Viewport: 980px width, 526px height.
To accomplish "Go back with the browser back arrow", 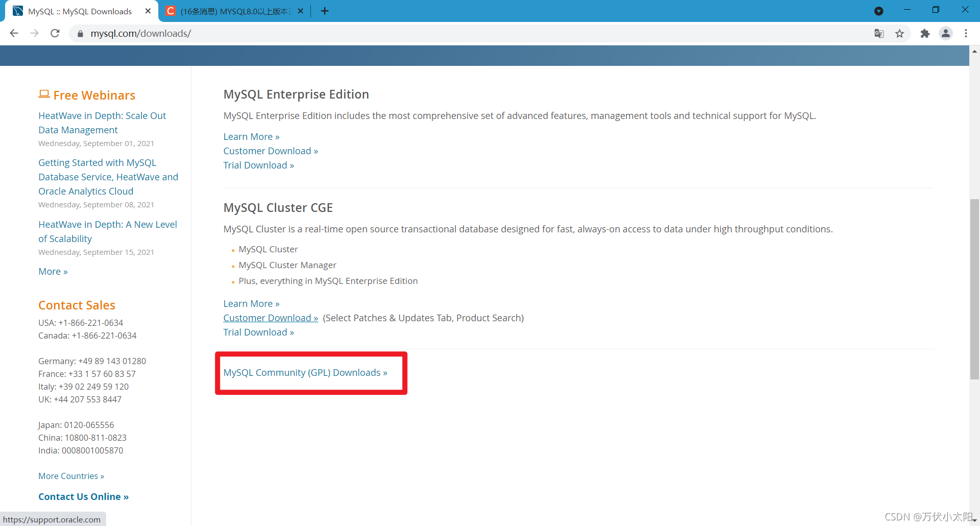I will (x=14, y=33).
